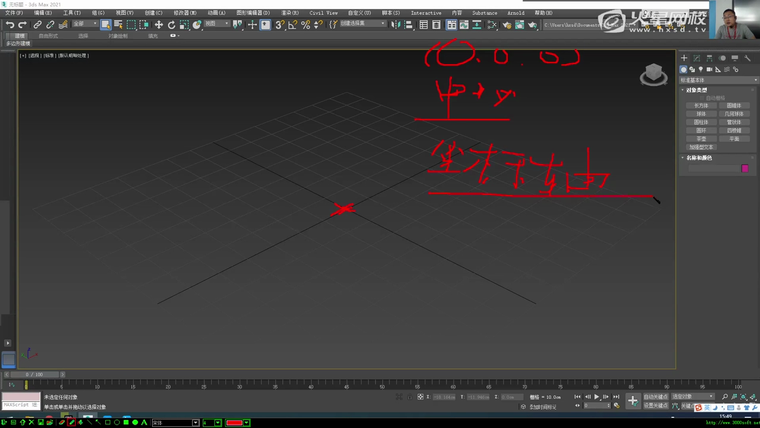Toggle Auto Key (自动关键点) mode
Image resolution: width=760 pixels, height=428 pixels.
[x=655, y=397]
